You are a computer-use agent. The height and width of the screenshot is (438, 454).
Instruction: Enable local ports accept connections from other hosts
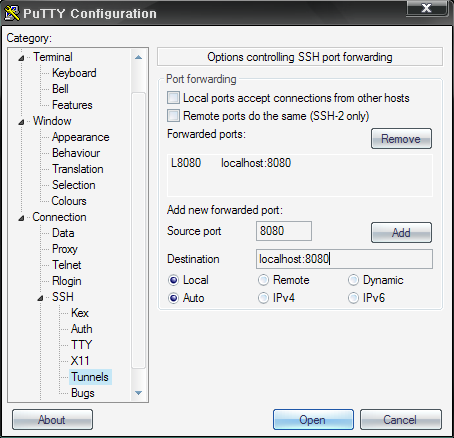173,98
